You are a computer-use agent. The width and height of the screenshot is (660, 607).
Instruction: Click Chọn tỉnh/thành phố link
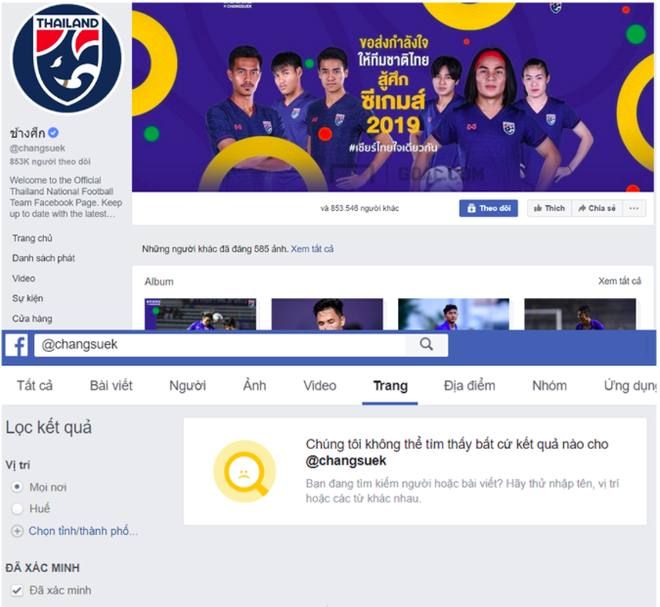pos(83,531)
